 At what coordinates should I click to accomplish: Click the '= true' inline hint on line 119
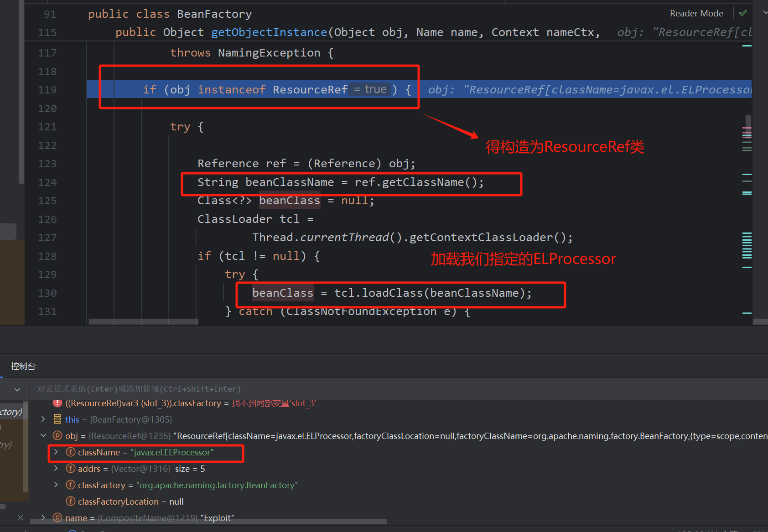click(370, 89)
